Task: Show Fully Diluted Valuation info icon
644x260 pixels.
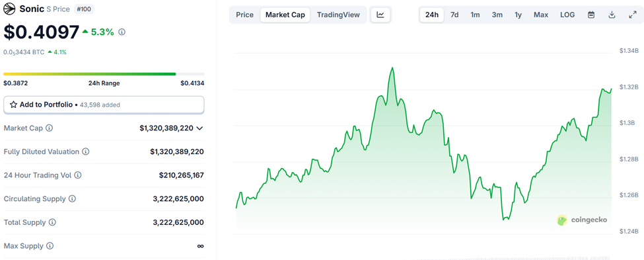Action: click(85, 152)
